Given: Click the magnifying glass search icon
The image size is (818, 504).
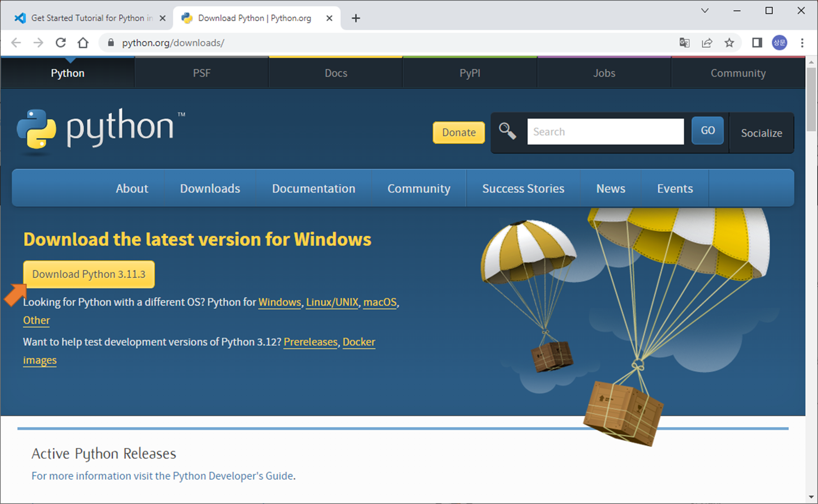Looking at the screenshot, I should tap(508, 131).
